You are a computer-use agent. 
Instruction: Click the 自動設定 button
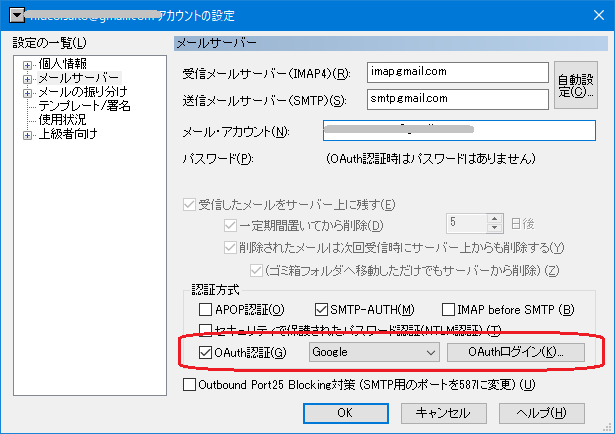coord(576,86)
